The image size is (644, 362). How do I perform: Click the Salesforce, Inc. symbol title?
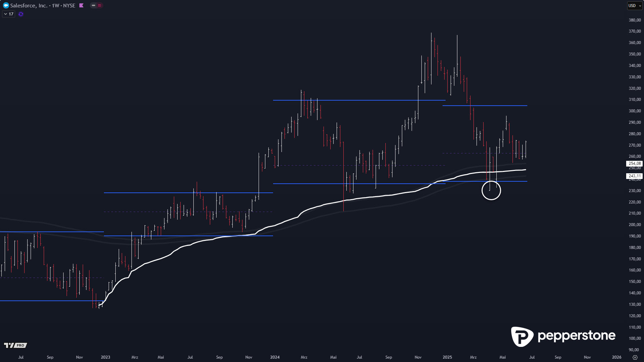pos(29,5)
